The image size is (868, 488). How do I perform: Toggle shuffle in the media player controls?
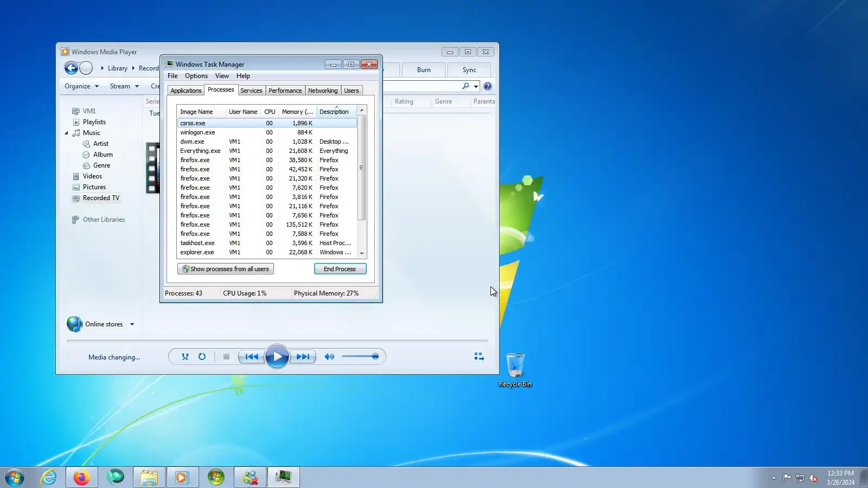click(185, 357)
